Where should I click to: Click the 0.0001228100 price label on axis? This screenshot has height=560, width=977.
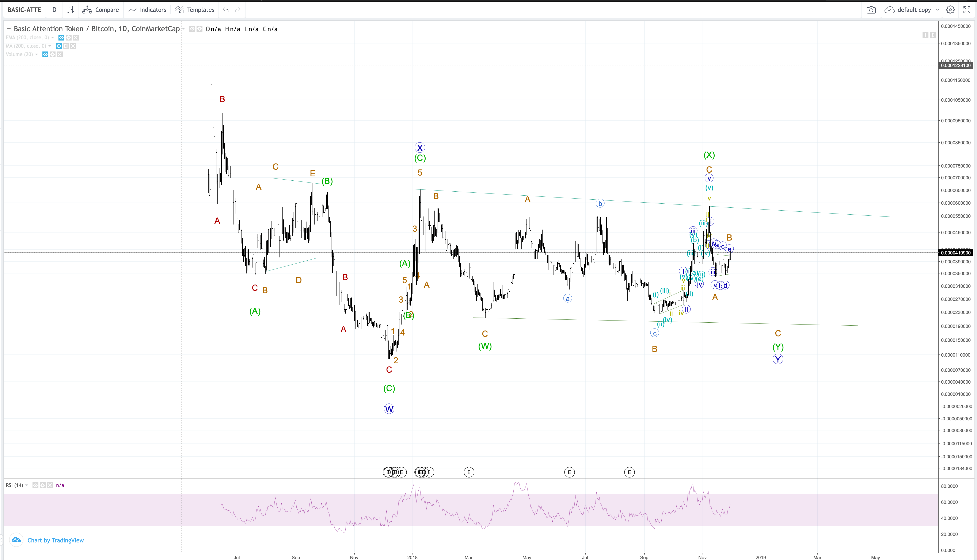tap(956, 65)
